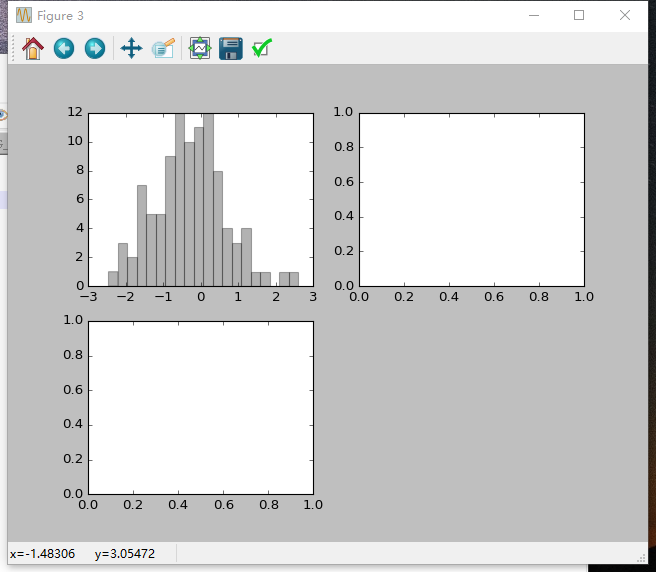656x572 pixels.
Task: Click the window resize grip corner
Action: coord(642,558)
